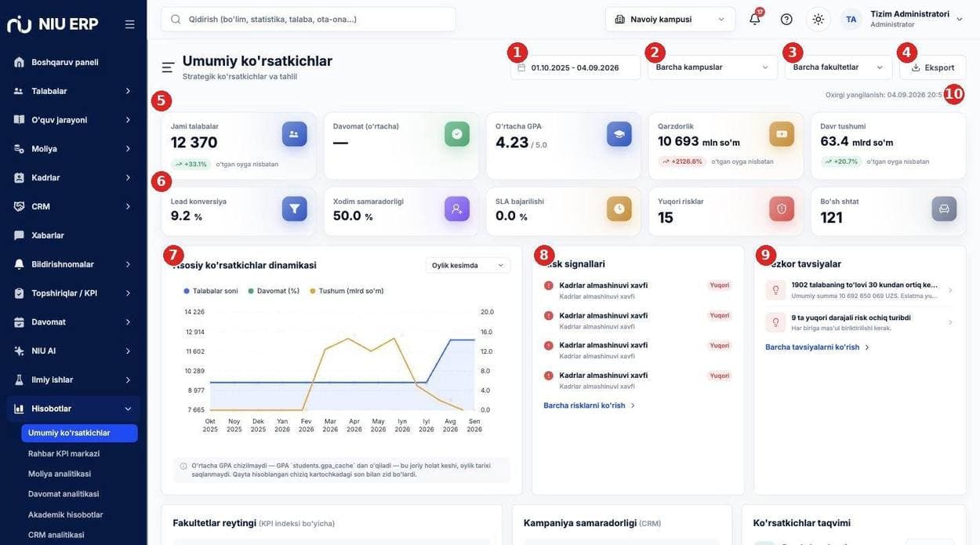Image resolution: width=980 pixels, height=545 pixels.
Task: Click the O'rtacha GPA graduation cap icon
Action: pyautogui.click(x=619, y=134)
